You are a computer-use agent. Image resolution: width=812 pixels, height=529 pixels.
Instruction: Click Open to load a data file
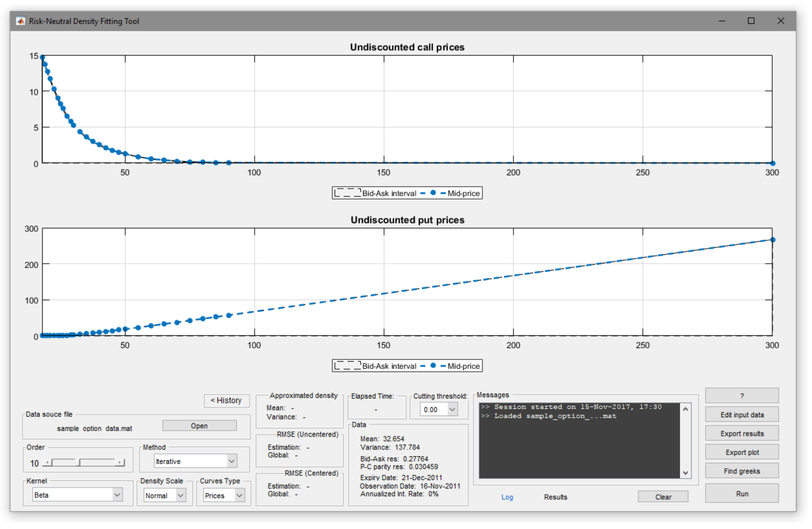point(199,426)
